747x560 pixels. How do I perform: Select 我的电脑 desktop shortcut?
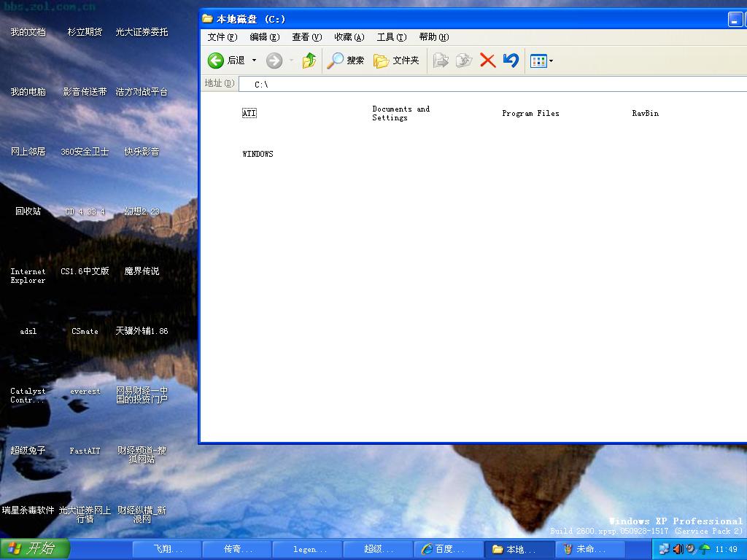(28, 92)
